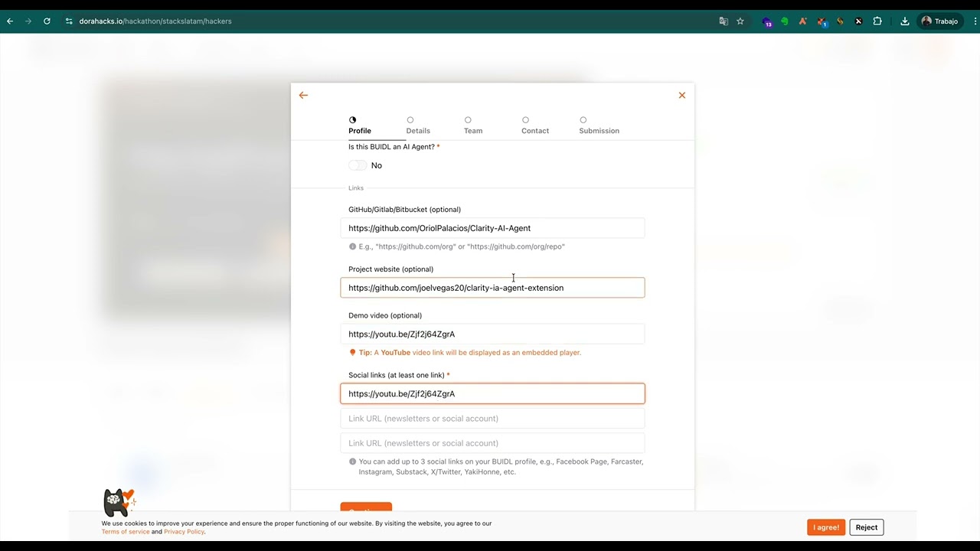Open the Extensions puzzle piece menu

(877, 21)
